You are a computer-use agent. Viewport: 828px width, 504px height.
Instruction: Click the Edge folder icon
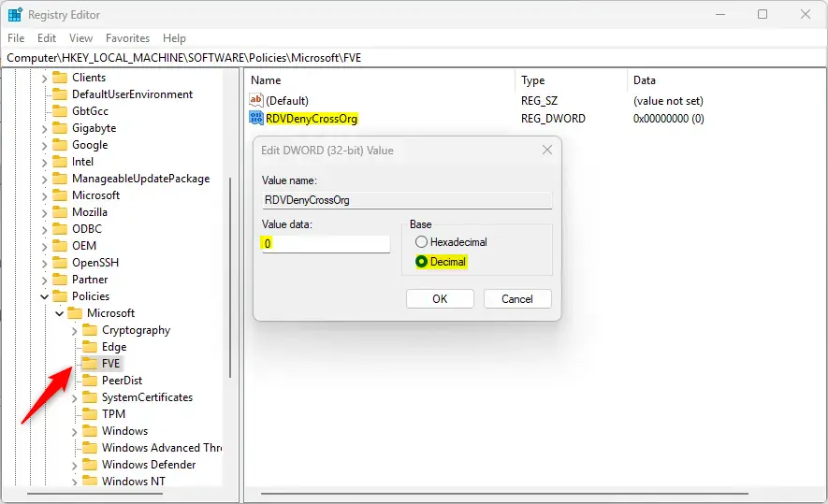(x=90, y=347)
